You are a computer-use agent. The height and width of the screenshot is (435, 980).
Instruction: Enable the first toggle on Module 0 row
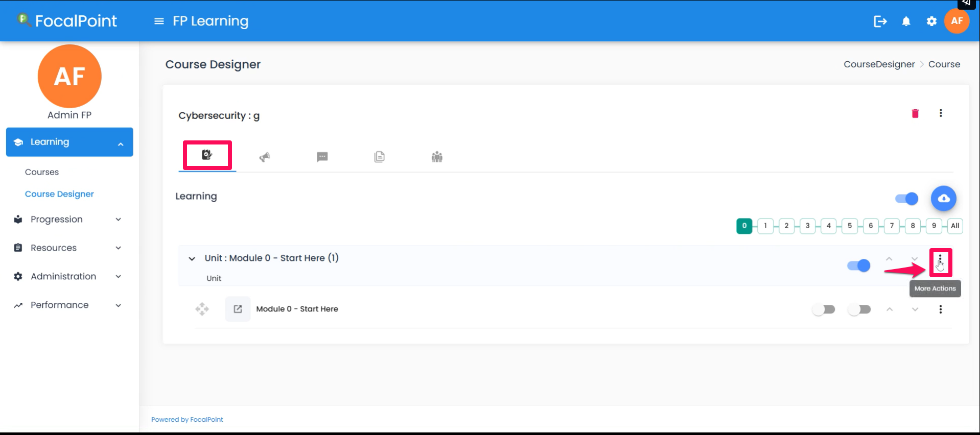[x=823, y=309]
